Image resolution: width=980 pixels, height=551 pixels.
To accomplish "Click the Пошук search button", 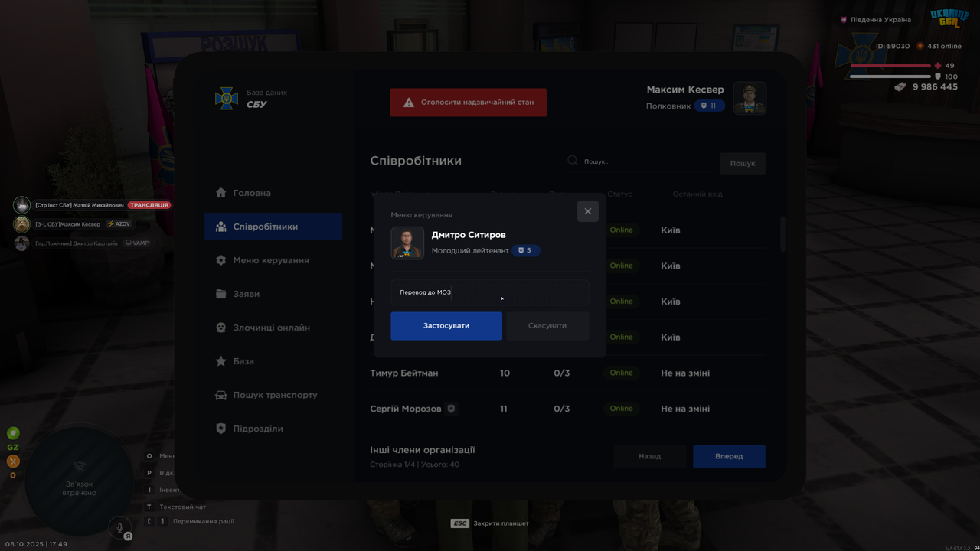I will point(743,164).
